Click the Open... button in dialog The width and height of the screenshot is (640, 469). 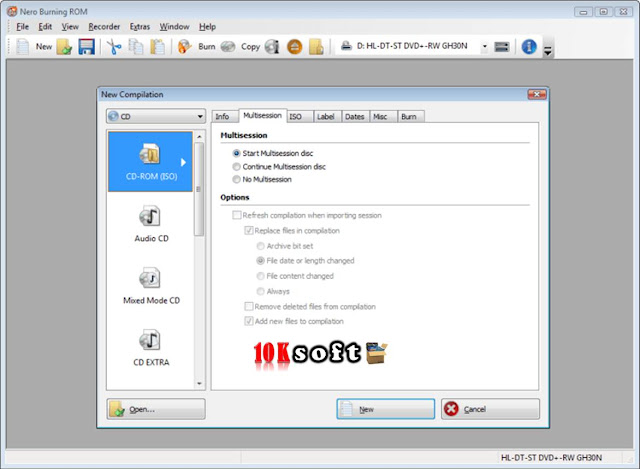click(156, 409)
